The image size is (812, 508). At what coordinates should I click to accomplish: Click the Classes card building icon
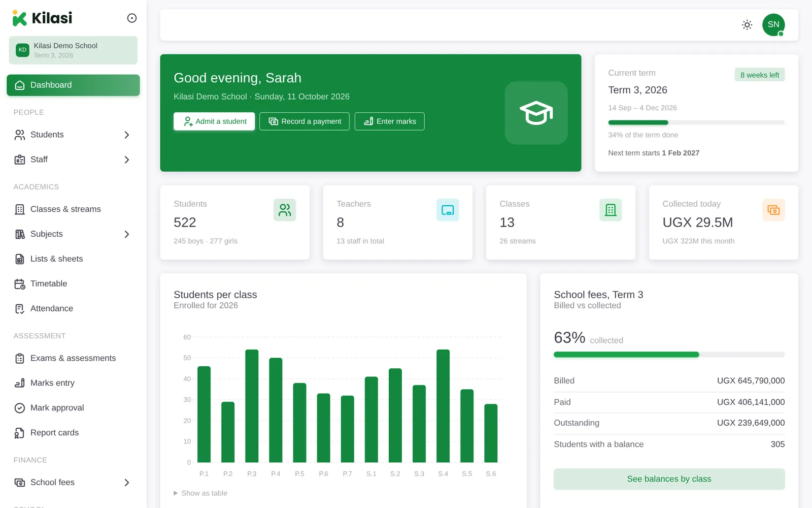[x=611, y=210]
